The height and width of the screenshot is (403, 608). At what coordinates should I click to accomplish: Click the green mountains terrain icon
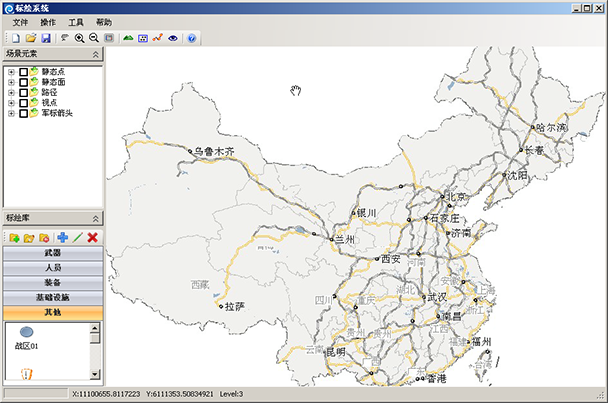128,38
